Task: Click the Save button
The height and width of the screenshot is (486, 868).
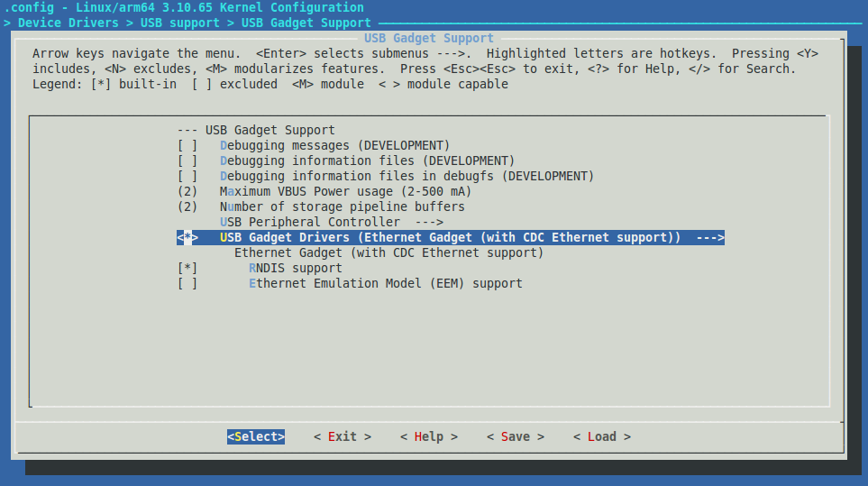Action: [516, 436]
